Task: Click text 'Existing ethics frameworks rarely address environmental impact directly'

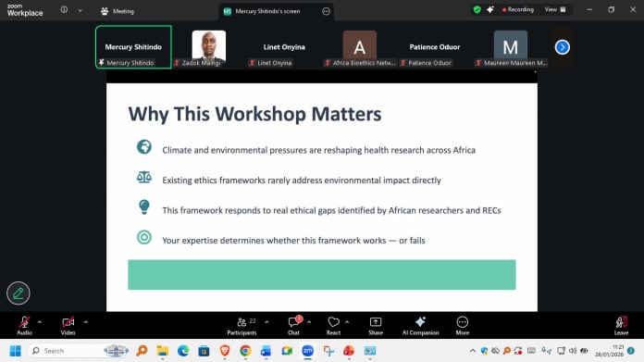Action: (302, 181)
